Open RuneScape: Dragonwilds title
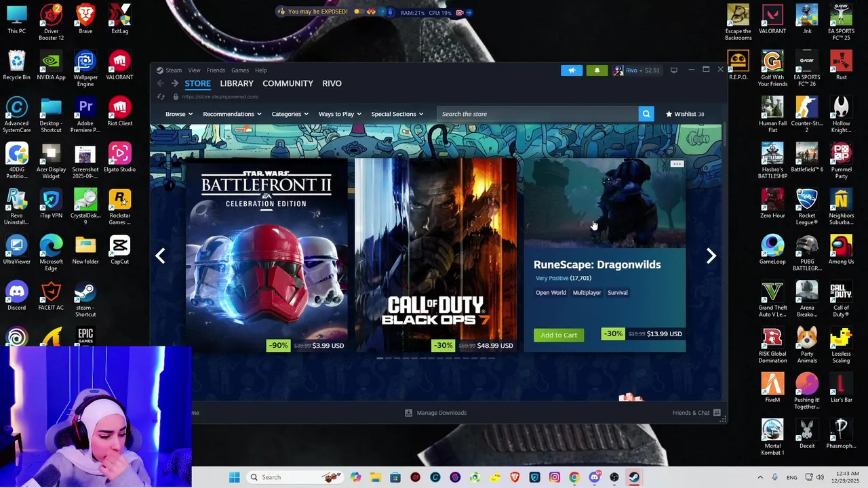The image size is (868, 488). point(597,265)
